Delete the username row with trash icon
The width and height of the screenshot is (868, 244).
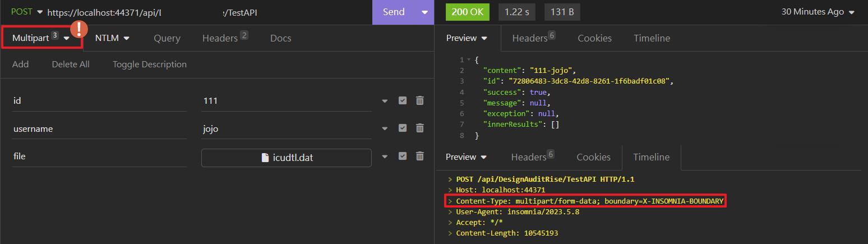tap(419, 128)
